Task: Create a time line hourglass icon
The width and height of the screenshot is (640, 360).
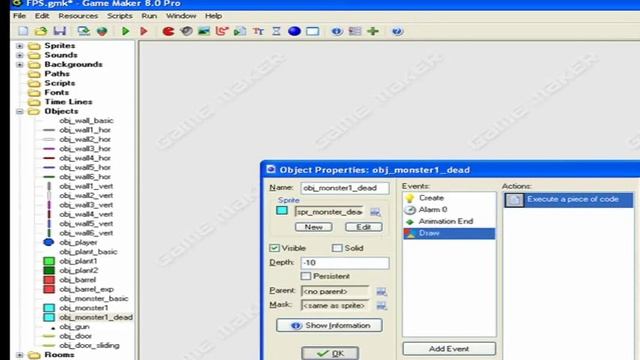Action: coord(276,31)
